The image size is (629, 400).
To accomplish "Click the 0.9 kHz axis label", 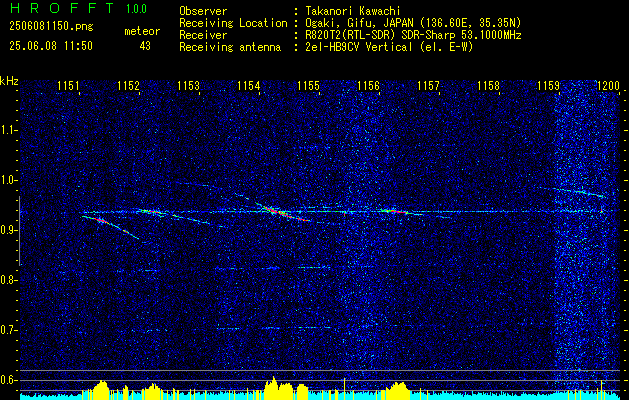I will point(7,230).
